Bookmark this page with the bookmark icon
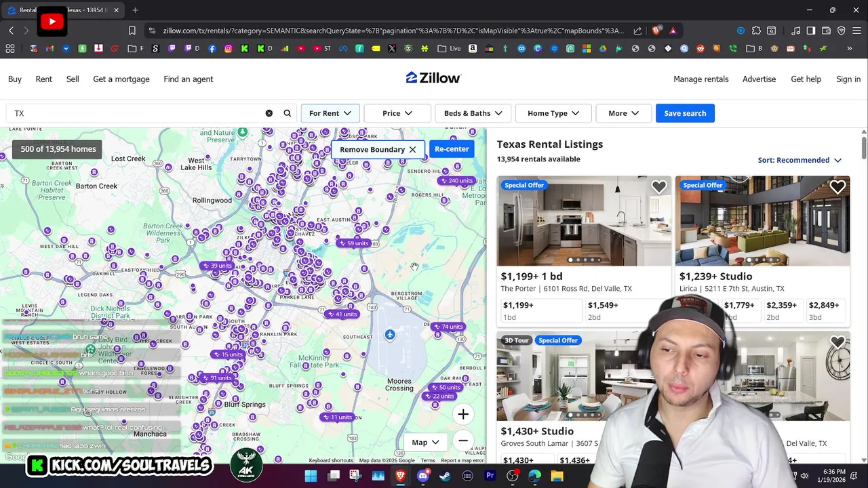Viewport: 868px width, 488px height. [132, 30]
